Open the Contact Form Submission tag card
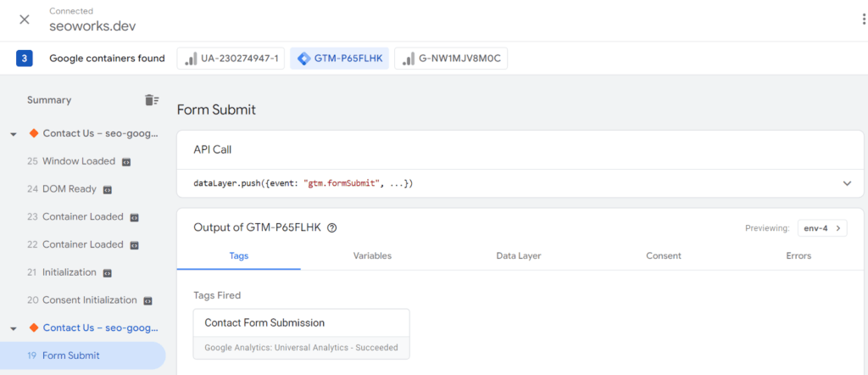This screenshot has height=375, width=868. coord(302,334)
